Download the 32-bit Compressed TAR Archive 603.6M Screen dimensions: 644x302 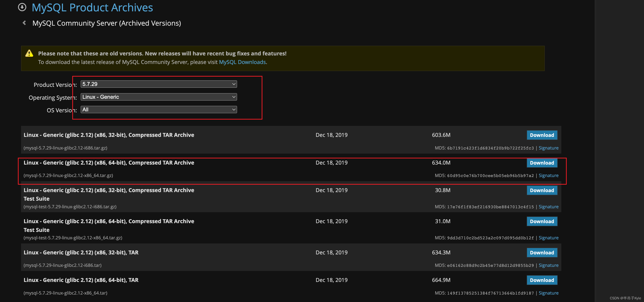tap(542, 135)
